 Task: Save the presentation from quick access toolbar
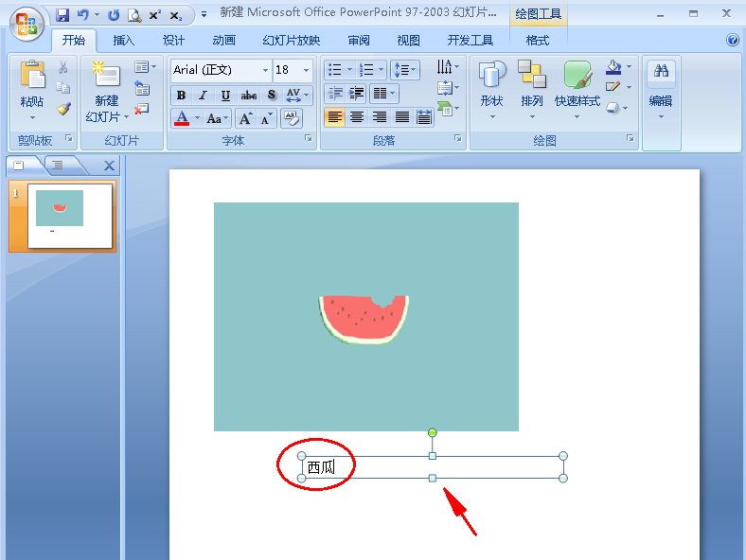tap(62, 15)
